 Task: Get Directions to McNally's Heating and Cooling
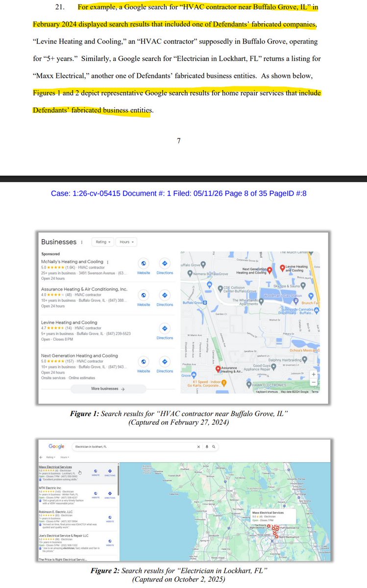pos(165,263)
